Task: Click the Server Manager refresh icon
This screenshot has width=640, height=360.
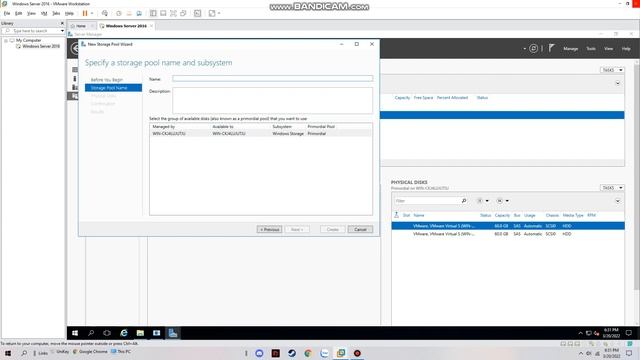Action: (x=533, y=49)
